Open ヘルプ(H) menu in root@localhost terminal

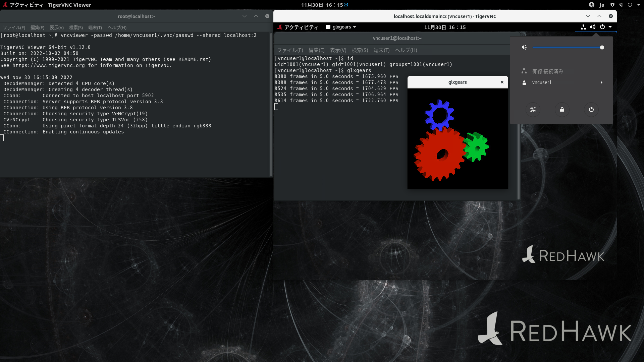pyautogui.click(x=117, y=27)
